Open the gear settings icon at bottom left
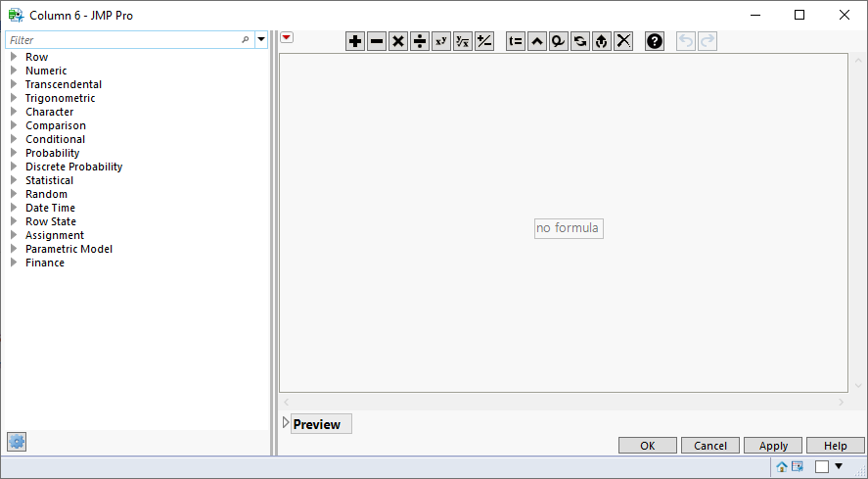The height and width of the screenshot is (479, 868). click(17, 442)
